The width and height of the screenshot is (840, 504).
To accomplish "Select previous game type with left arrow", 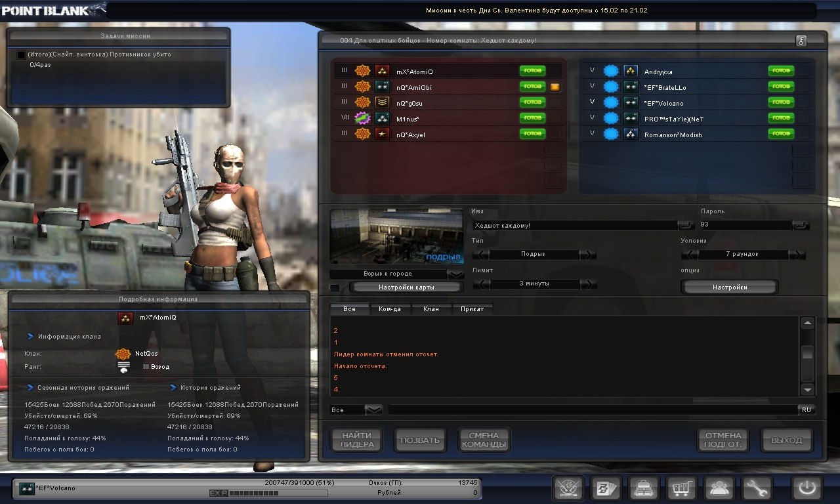I will coord(481,255).
